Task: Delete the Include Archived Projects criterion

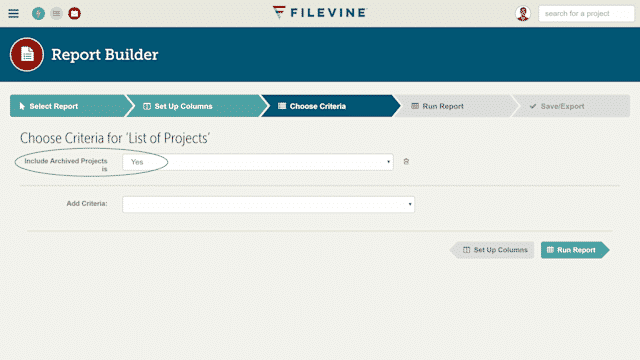Action: coord(406,162)
